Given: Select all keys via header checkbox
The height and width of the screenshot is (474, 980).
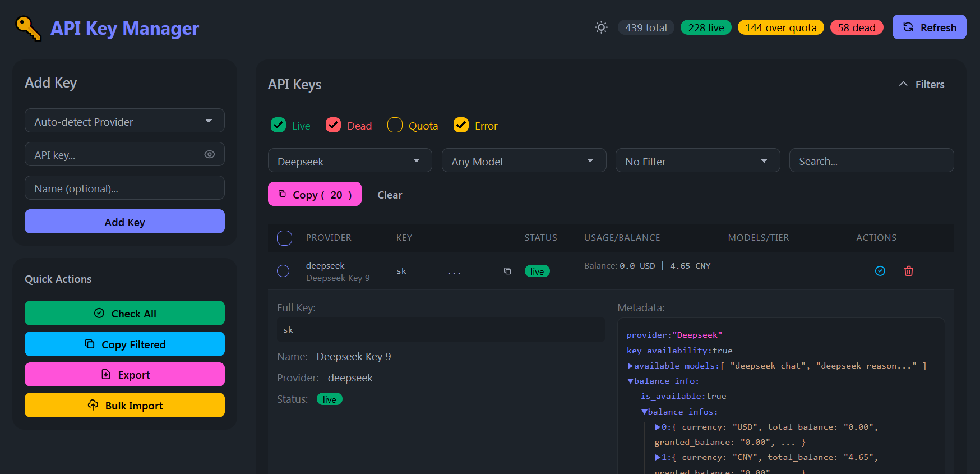Looking at the screenshot, I should [284, 238].
